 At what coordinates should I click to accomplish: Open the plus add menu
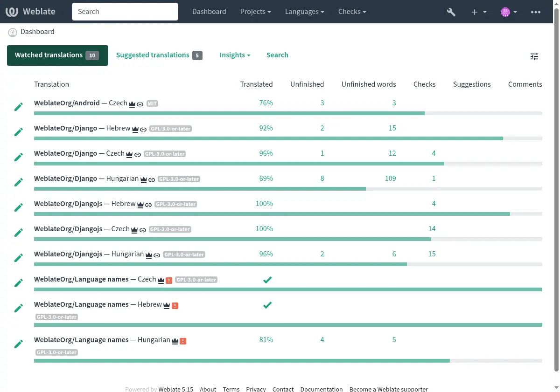coord(479,12)
